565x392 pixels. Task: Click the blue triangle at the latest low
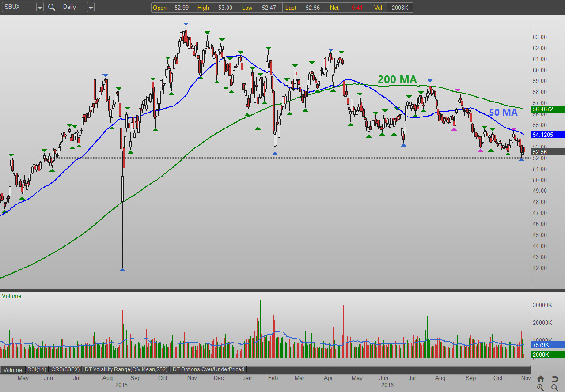521,159
